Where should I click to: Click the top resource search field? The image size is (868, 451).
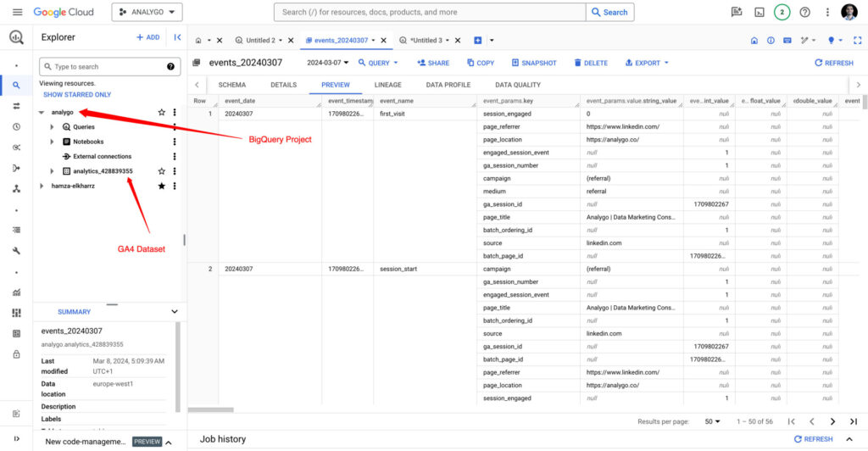tap(430, 12)
